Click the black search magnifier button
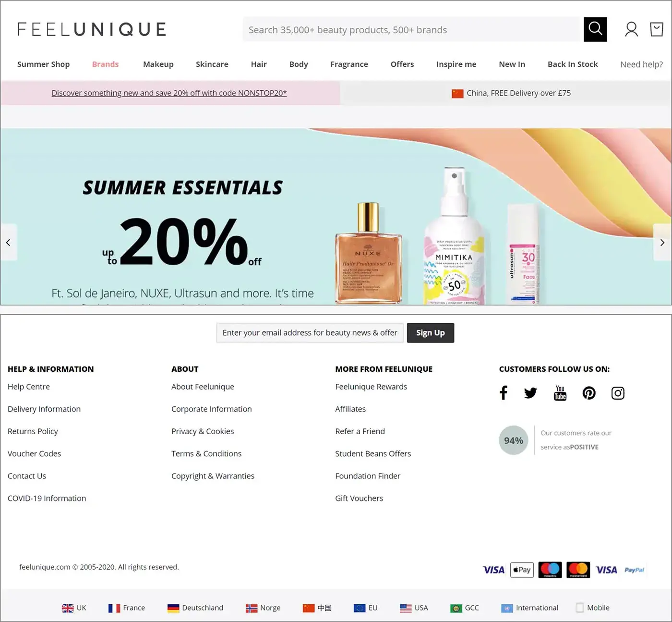Screen dimensions: 672x622 pos(595,29)
